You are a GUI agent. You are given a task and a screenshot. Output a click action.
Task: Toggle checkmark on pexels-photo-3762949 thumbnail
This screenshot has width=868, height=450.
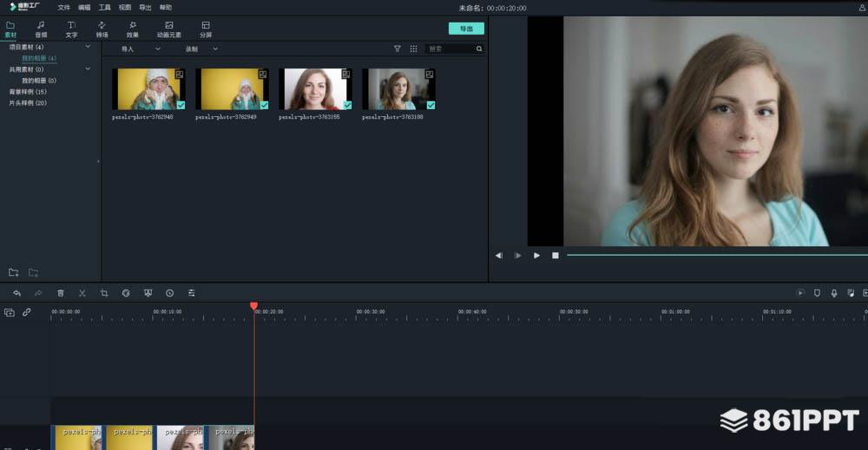[264, 105]
